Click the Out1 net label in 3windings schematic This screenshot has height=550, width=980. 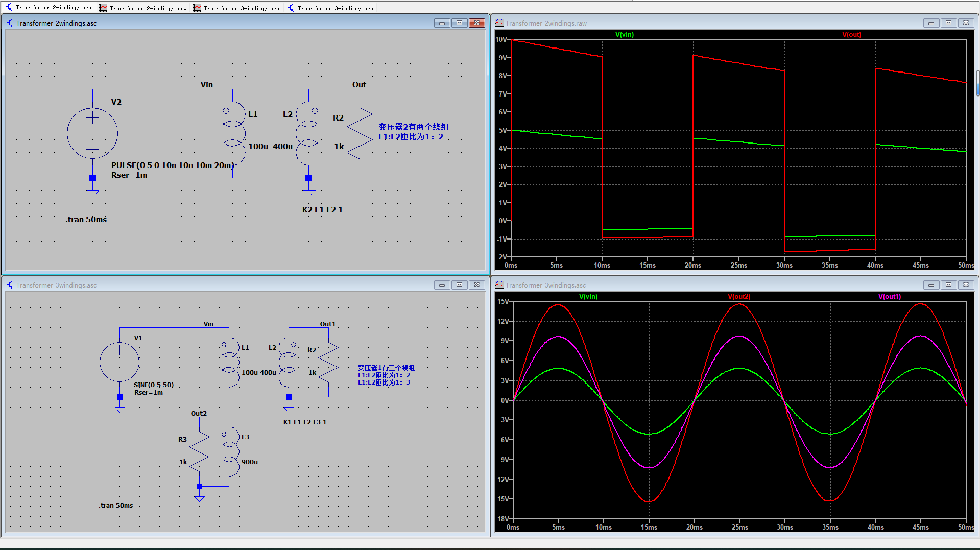point(328,324)
